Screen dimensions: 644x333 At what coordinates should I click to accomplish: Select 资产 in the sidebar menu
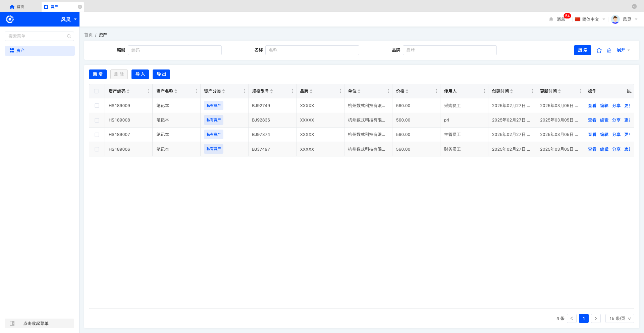coord(40,51)
